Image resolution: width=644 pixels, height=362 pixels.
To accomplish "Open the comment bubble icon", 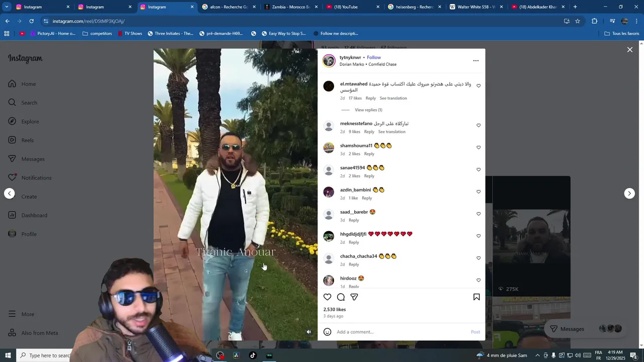I will click(x=341, y=297).
